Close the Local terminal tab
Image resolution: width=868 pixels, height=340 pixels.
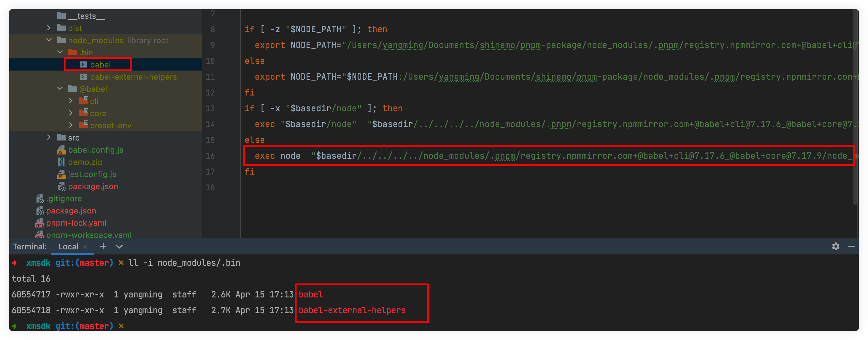85,247
